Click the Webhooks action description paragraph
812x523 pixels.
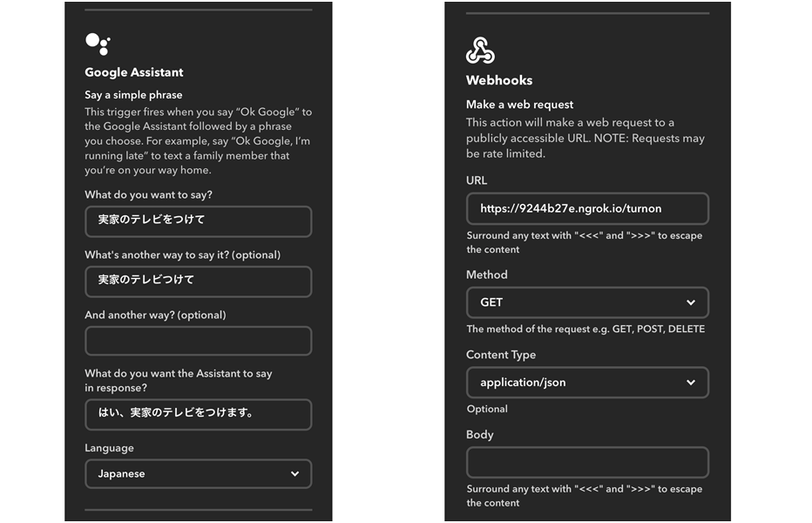coord(585,138)
